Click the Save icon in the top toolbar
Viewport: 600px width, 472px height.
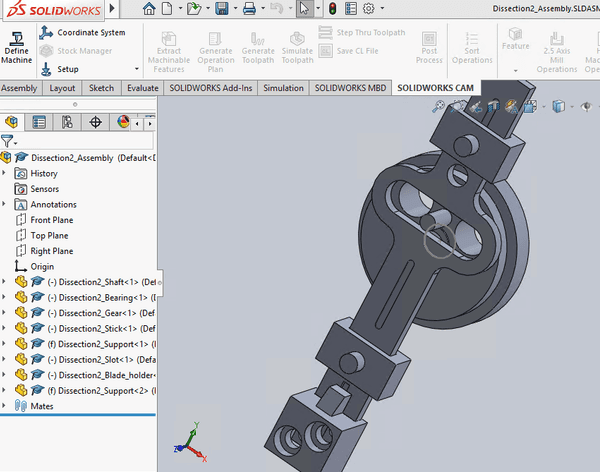pyautogui.click(x=220, y=9)
